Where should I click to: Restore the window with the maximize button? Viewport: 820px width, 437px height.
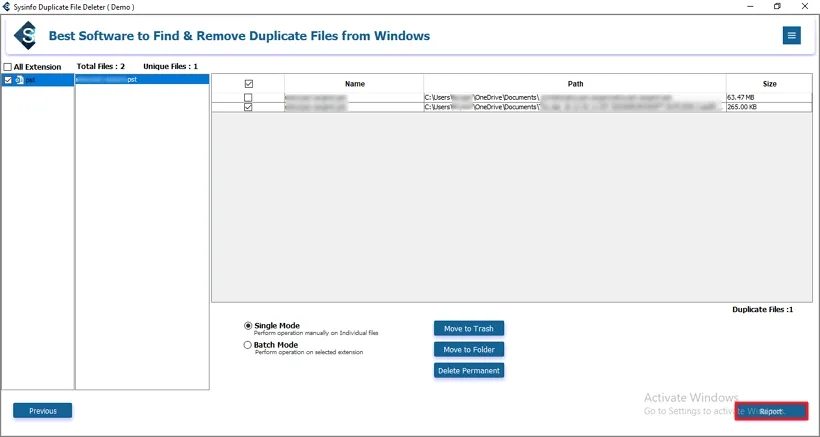[x=778, y=6]
